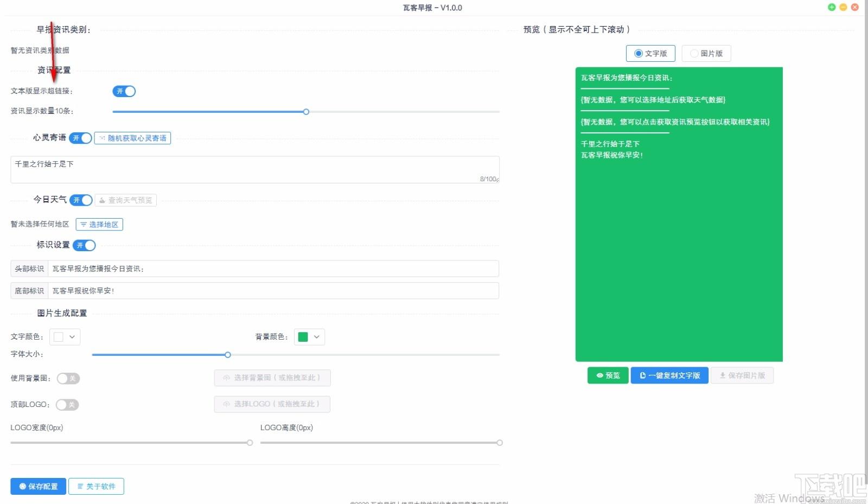Toggle the 标识设置 switch
Viewport: 868px width, 504px height.
tap(84, 245)
